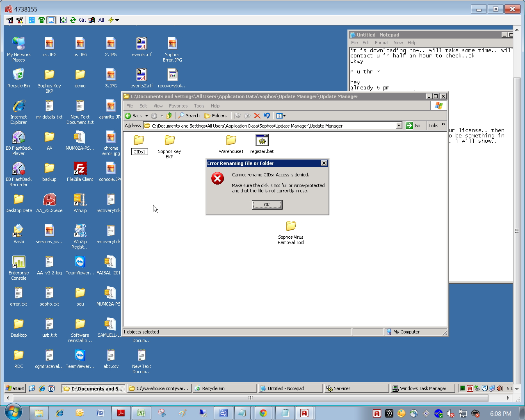Screen dimensions: 525x420
Task: Select the AA_v3.2.exe desktop icon
Action: point(49,203)
